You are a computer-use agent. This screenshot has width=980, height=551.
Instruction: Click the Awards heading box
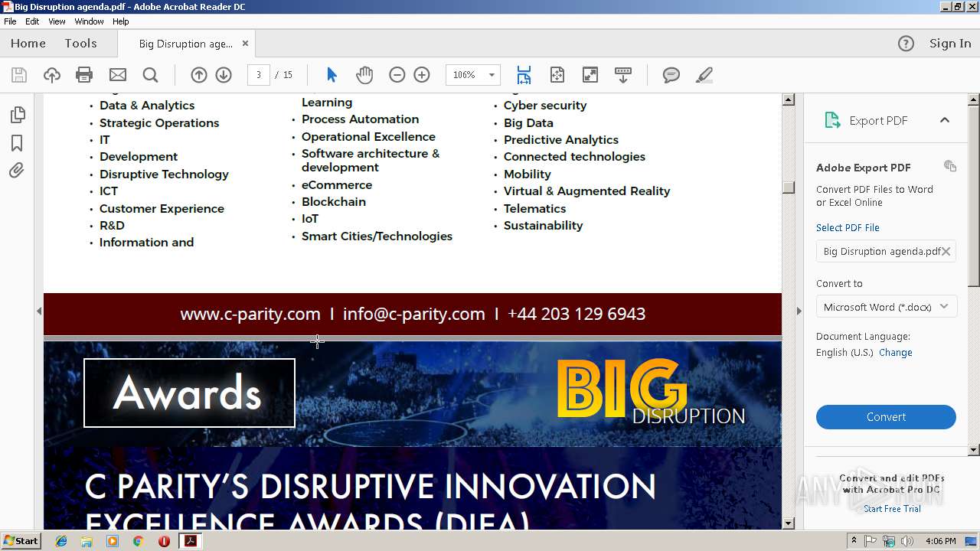(x=189, y=393)
